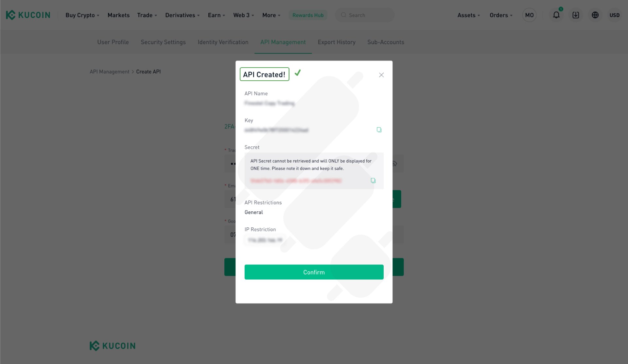The width and height of the screenshot is (628, 364).
Task: Close the API Created dialog
Action: 381,75
